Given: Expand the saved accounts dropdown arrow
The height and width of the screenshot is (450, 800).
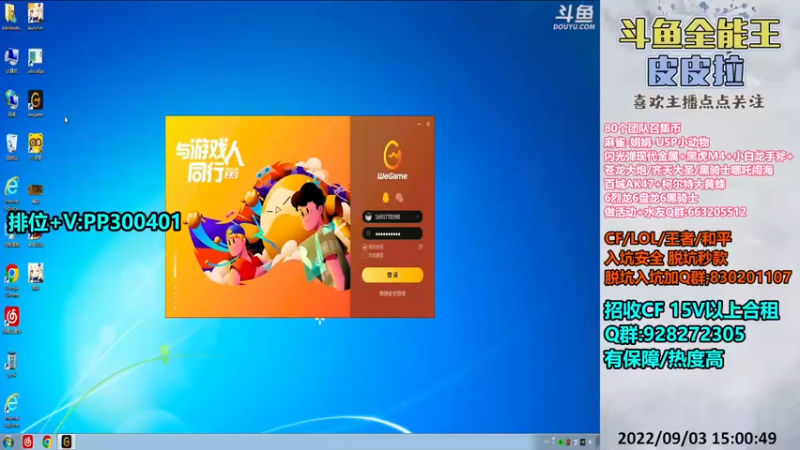Looking at the screenshot, I should point(417,217).
